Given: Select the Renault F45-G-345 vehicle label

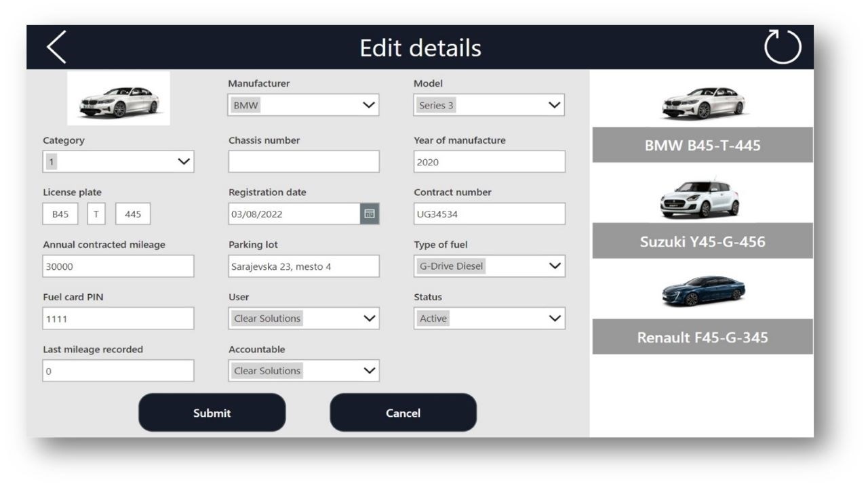Looking at the screenshot, I should tap(703, 337).
